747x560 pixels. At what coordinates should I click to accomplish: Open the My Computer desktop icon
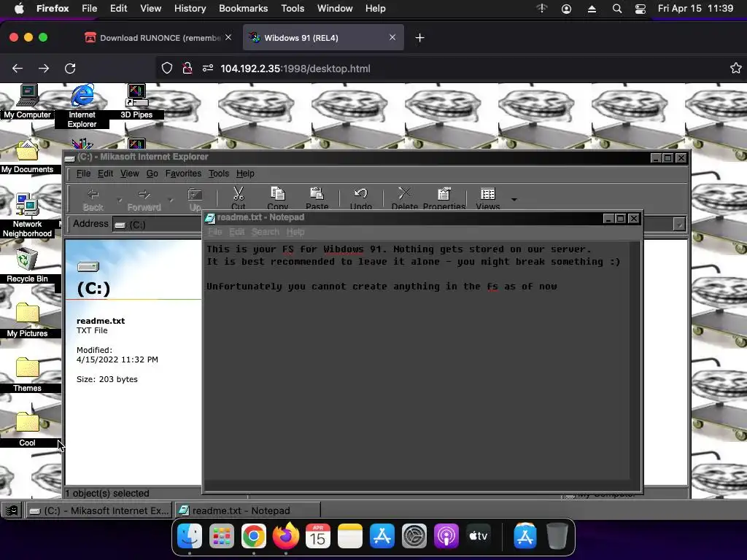[x=27, y=101]
